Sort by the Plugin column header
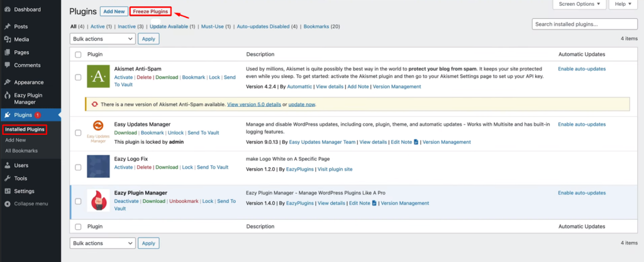 [x=95, y=55]
